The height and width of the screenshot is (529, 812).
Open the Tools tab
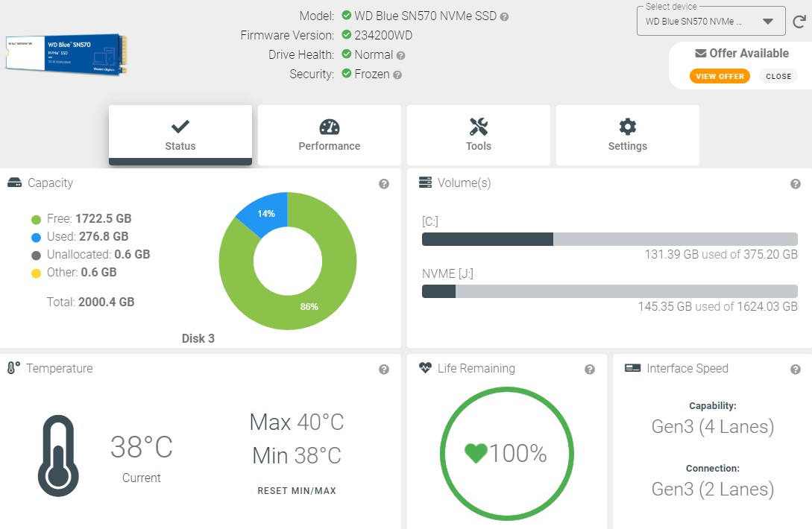479,135
